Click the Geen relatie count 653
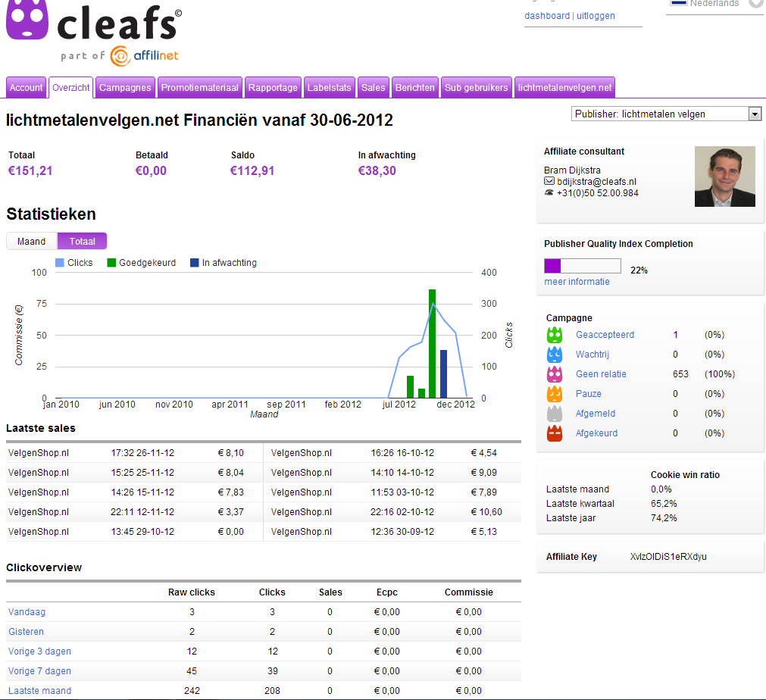766x700 pixels. pyautogui.click(x=680, y=374)
